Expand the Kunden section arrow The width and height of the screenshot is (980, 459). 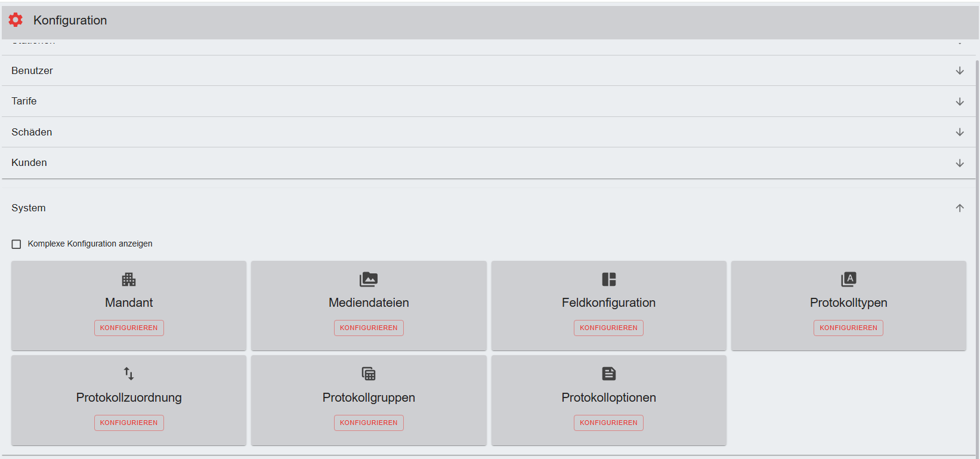[x=960, y=163]
